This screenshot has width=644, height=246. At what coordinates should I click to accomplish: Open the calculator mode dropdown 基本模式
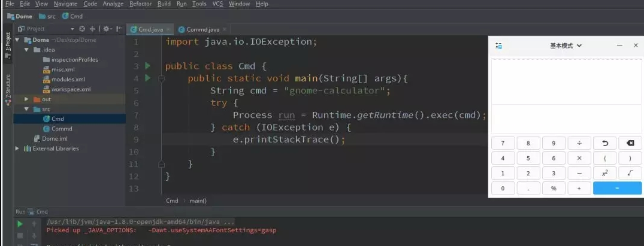[x=566, y=45]
